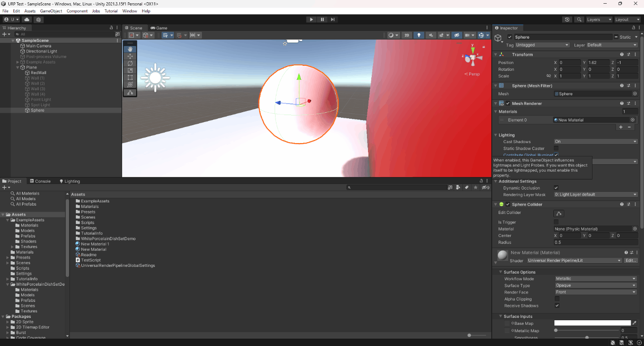
Task: Toggle Scene audio mute icon
Action: [x=431, y=35]
